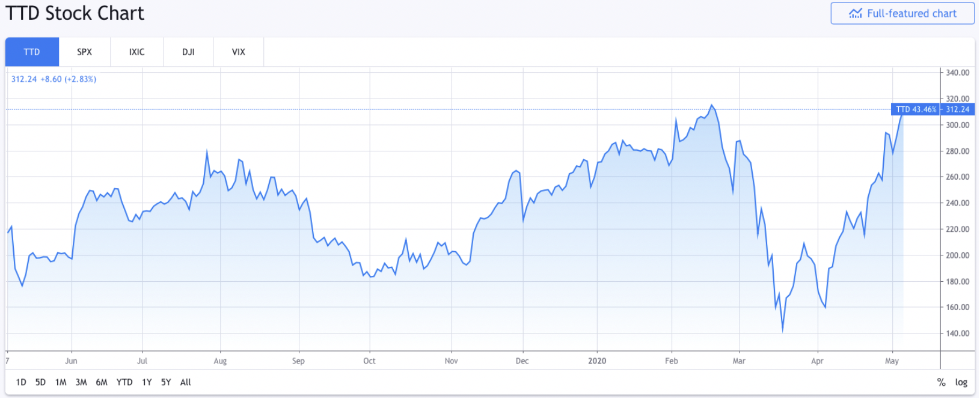The height and width of the screenshot is (399, 980).
Task: Click the chart icon in Full-featured chart button
Action: tap(856, 13)
